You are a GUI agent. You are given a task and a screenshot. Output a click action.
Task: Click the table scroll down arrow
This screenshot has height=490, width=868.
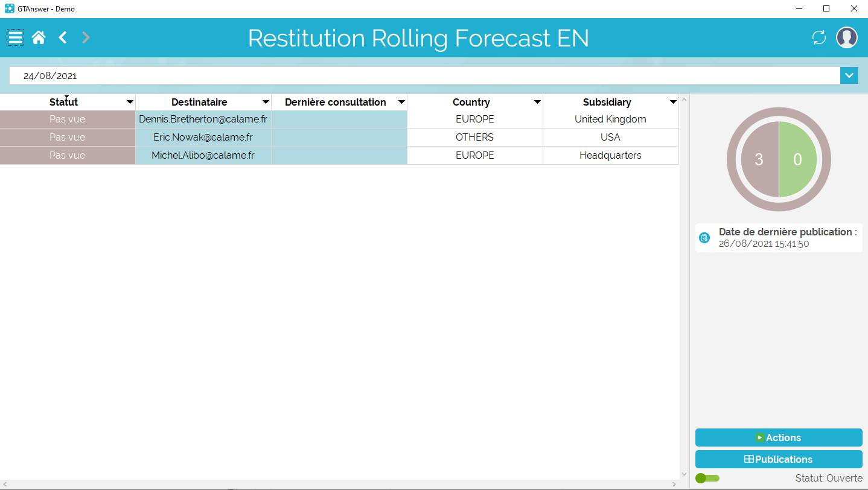(x=684, y=474)
